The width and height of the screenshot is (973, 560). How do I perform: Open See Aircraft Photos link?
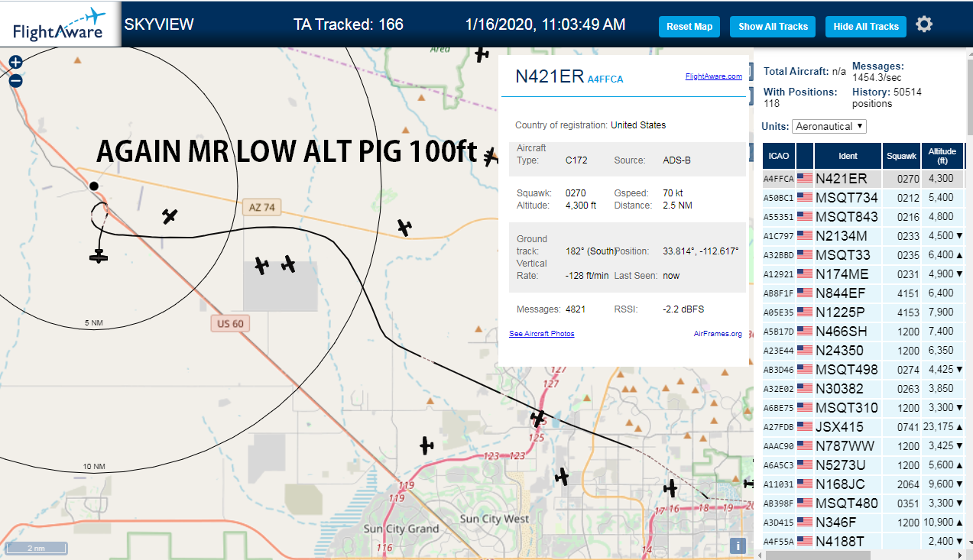pyautogui.click(x=542, y=334)
